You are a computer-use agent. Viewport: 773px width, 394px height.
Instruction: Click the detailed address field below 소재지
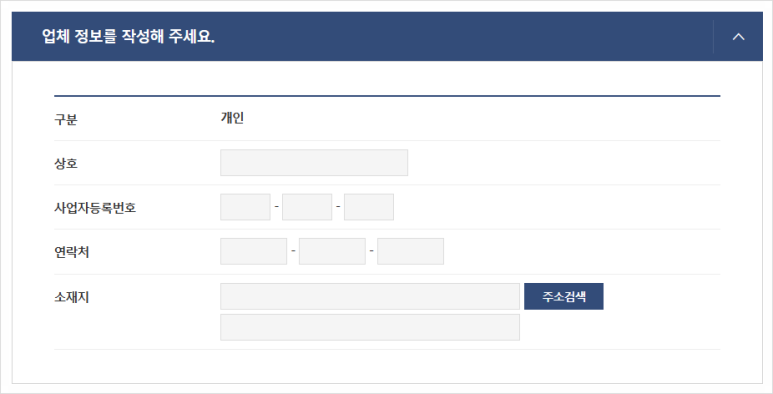click(x=370, y=327)
